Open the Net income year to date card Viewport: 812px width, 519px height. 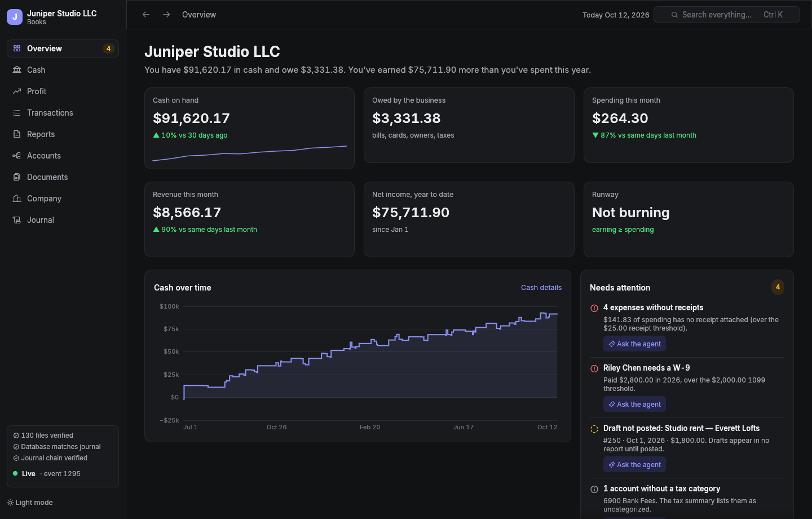pyautogui.click(x=469, y=219)
